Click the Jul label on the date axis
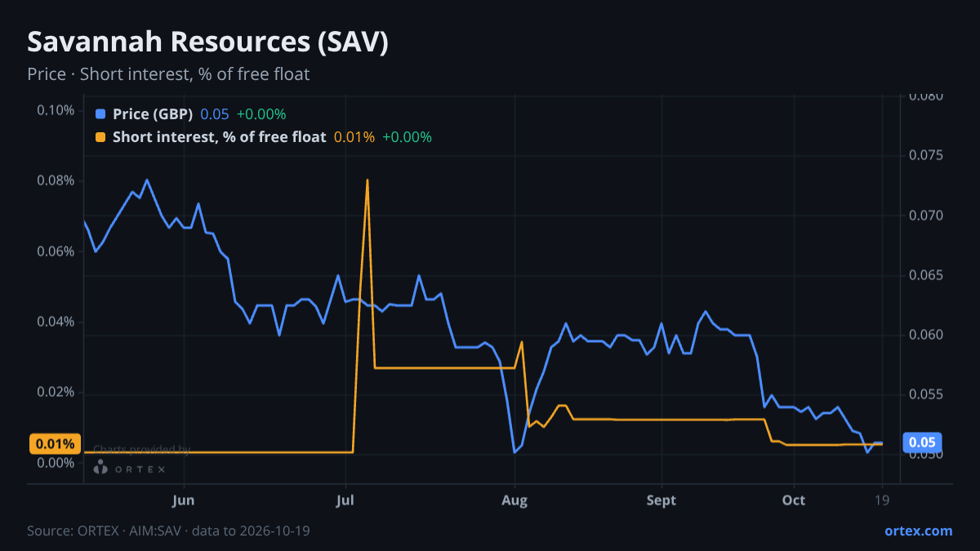 pos(346,500)
